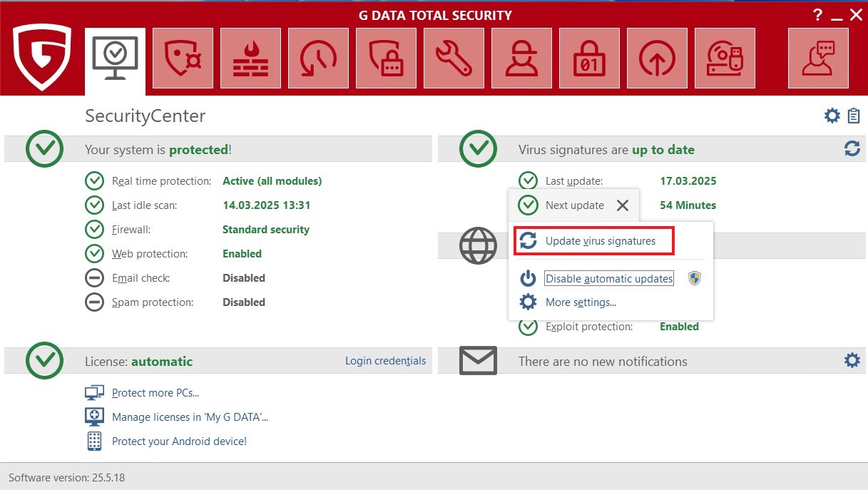Viewport: 868px width, 490px height.
Task: Open the Firewall brick wall tab
Action: (251, 58)
